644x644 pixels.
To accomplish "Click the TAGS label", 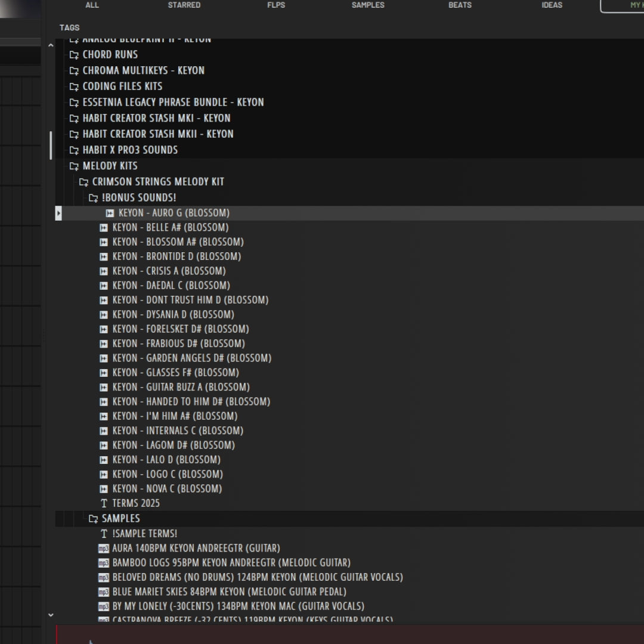I will point(69,27).
